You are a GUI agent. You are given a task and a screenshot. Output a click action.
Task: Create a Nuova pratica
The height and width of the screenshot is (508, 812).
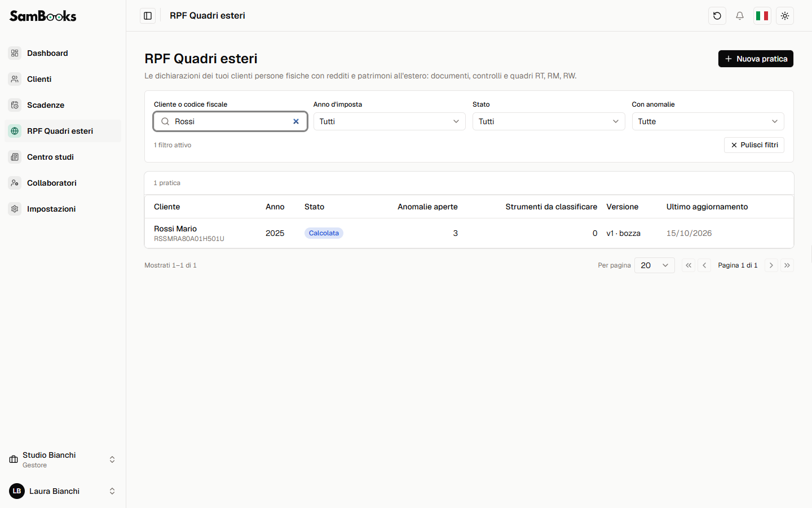click(x=756, y=59)
